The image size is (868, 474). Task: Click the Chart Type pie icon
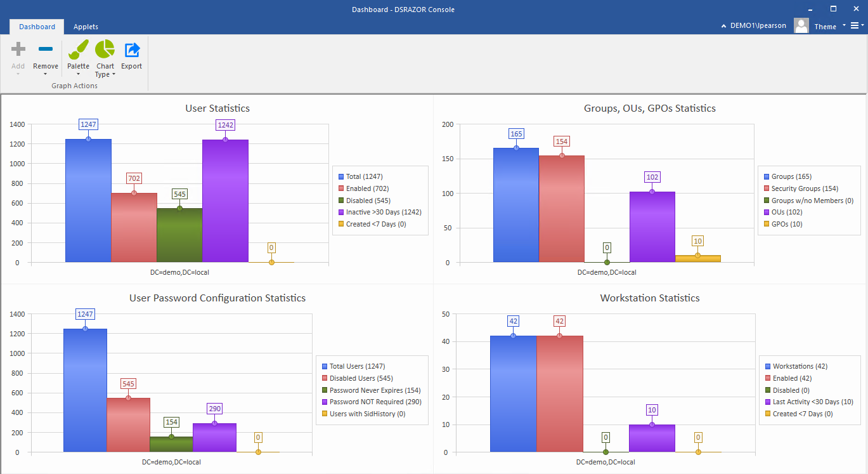tap(104, 48)
